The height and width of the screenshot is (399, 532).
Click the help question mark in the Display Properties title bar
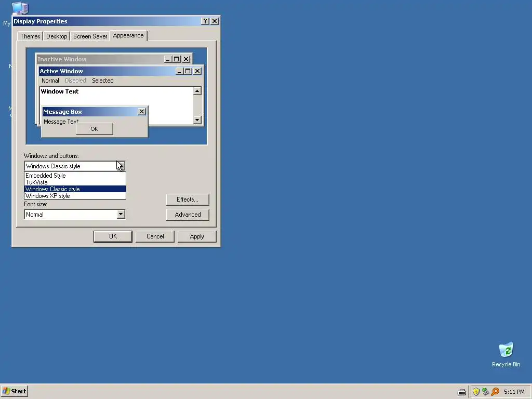tap(205, 21)
